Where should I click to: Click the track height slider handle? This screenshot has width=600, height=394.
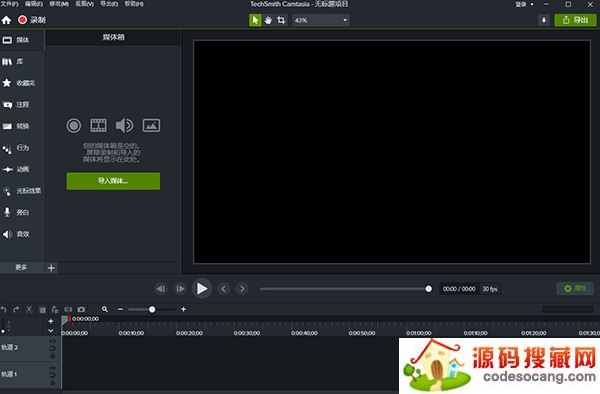(3, 331)
